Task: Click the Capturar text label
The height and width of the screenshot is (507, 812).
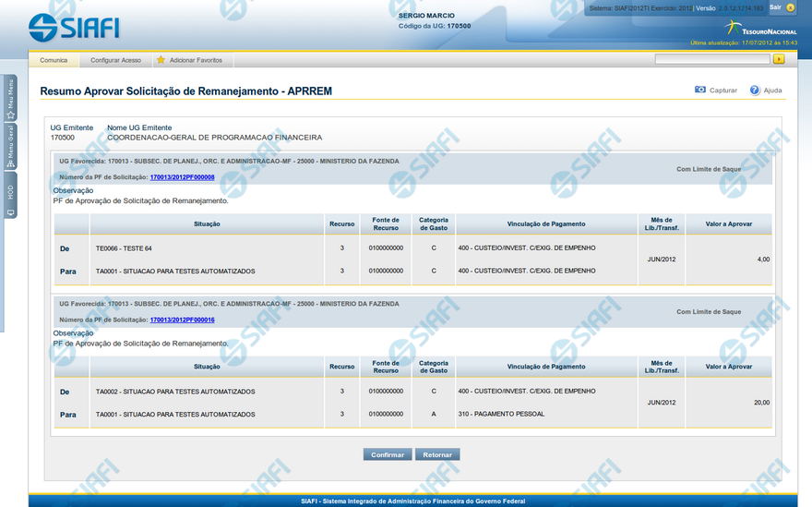Action: (723, 91)
